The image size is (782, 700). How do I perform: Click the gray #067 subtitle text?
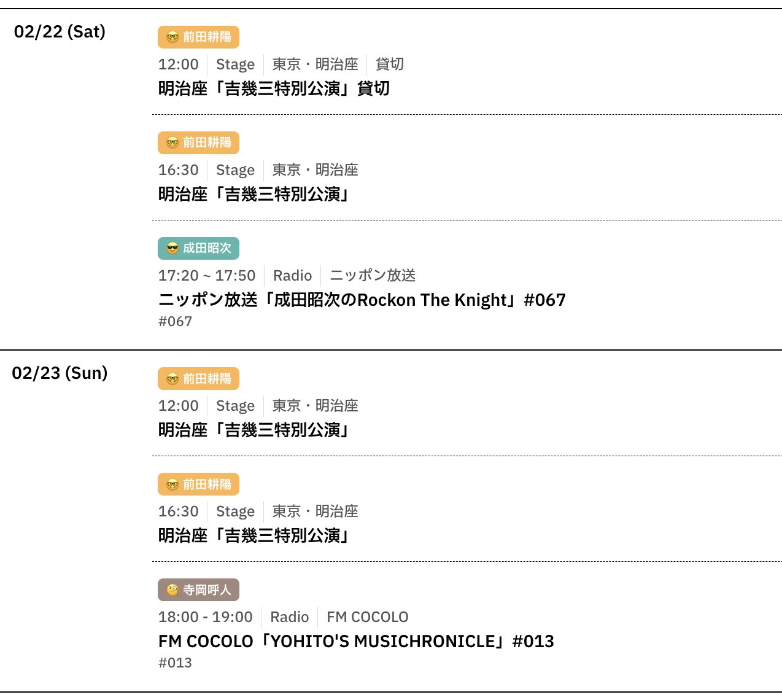(175, 321)
